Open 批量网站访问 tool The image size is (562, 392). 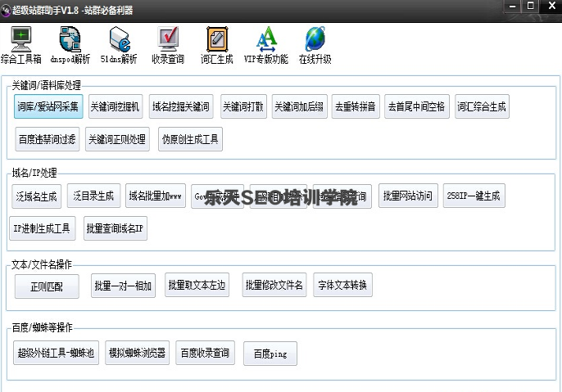[x=408, y=196]
